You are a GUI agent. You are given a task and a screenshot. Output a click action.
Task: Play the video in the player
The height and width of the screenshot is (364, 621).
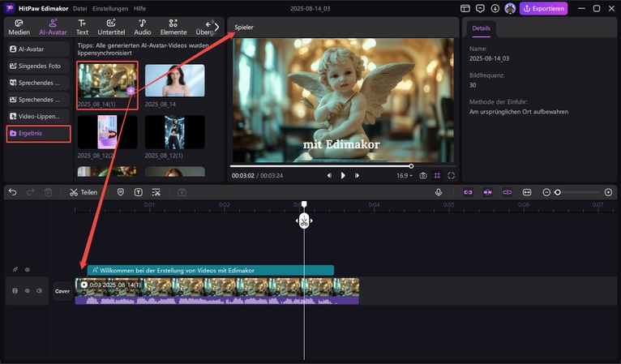(343, 175)
